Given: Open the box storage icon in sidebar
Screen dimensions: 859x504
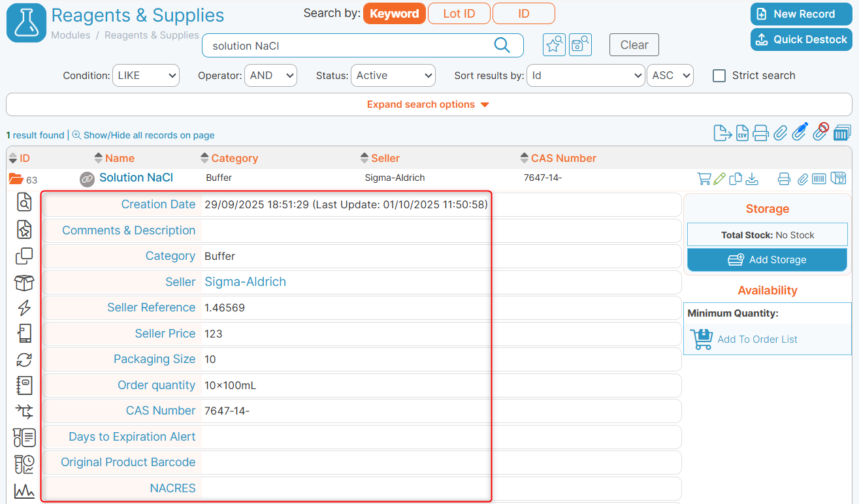Looking at the screenshot, I should click(x=24, y=282).
